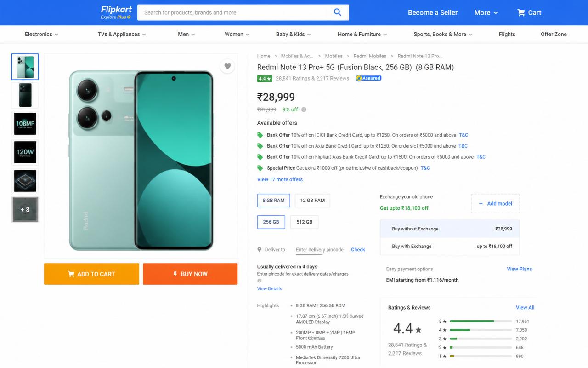Expand the TVs & Appliances menu
The width and height of the screenshot is (588, 368).
122,34
